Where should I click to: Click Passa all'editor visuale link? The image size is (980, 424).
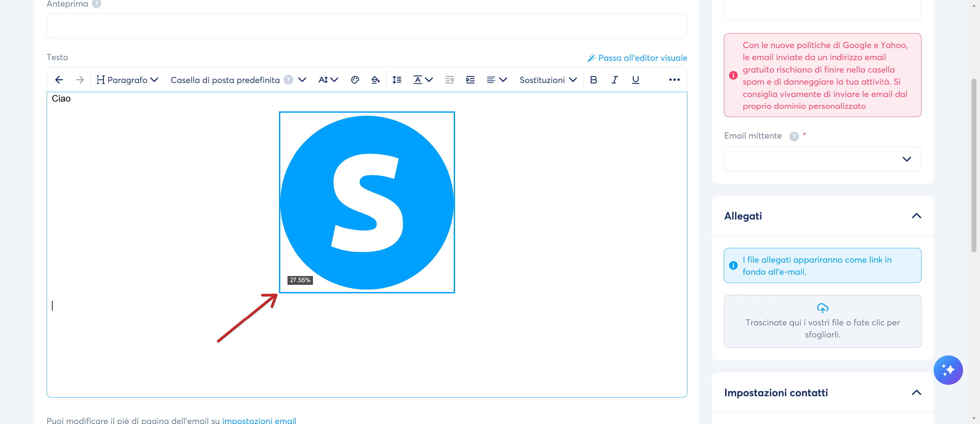(643, 58)
